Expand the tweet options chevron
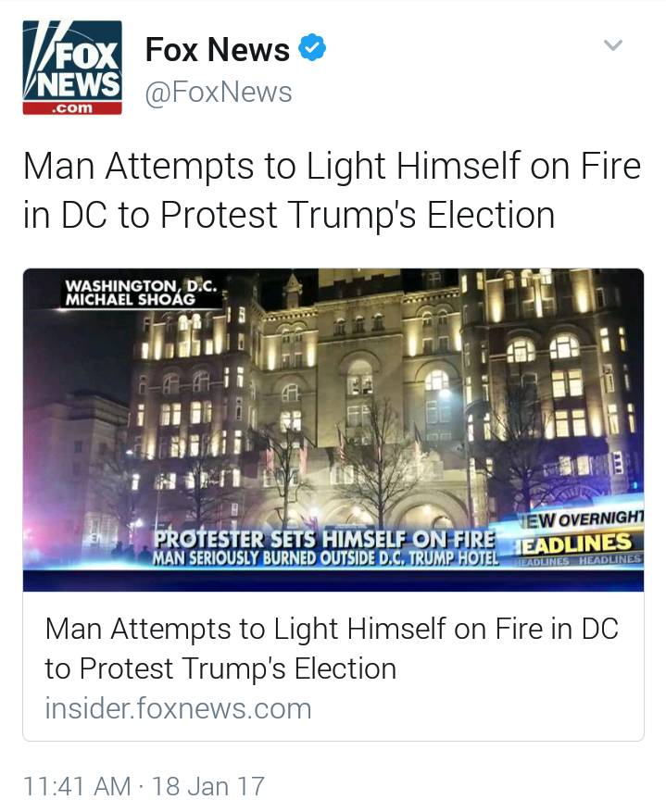666x812 pixels. point(613,45)
